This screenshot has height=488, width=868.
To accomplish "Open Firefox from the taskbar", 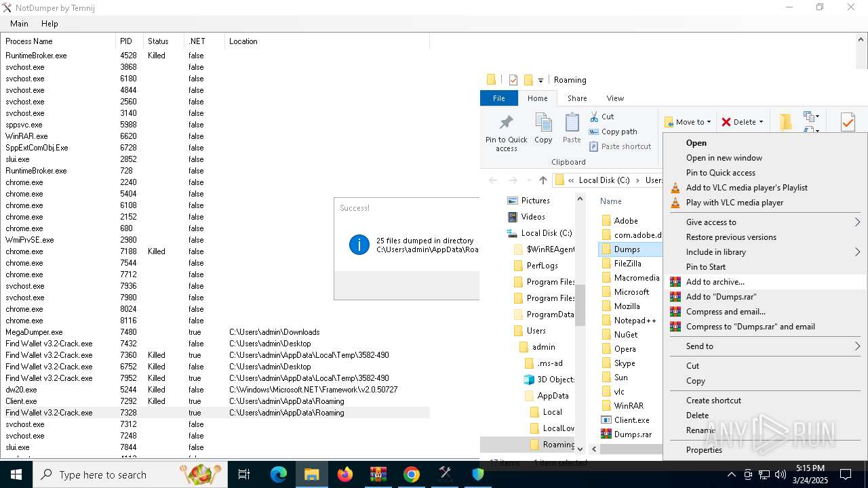I will pos(345,474).
